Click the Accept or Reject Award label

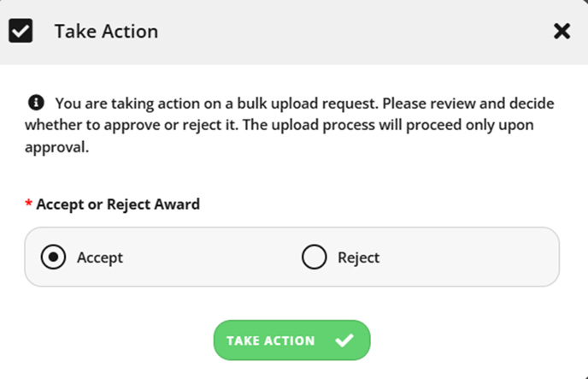click(x=118, y=204)
